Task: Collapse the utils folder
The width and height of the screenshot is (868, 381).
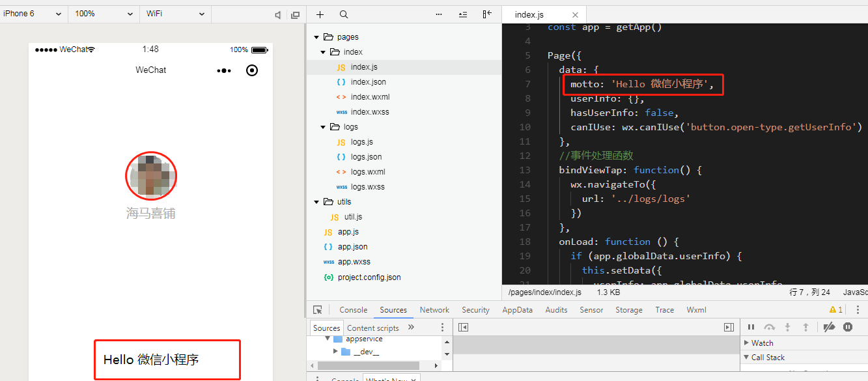Action: pyautogui.click(x=316, y=202)
